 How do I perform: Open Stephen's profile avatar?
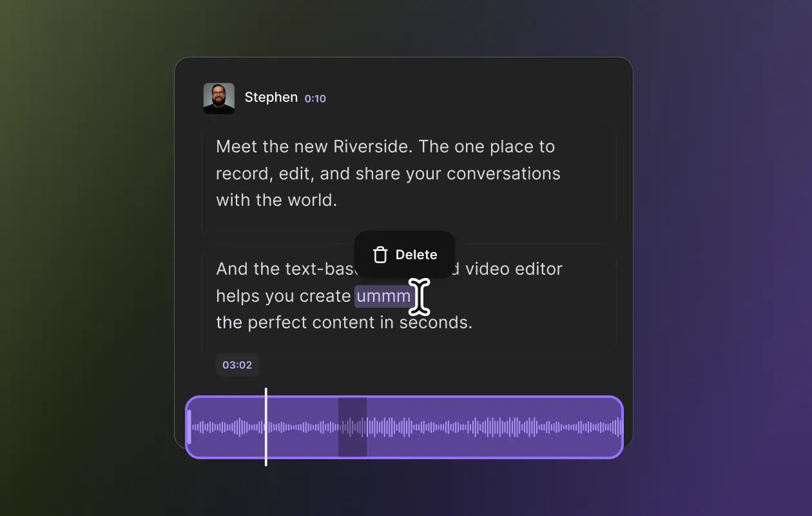219,98
